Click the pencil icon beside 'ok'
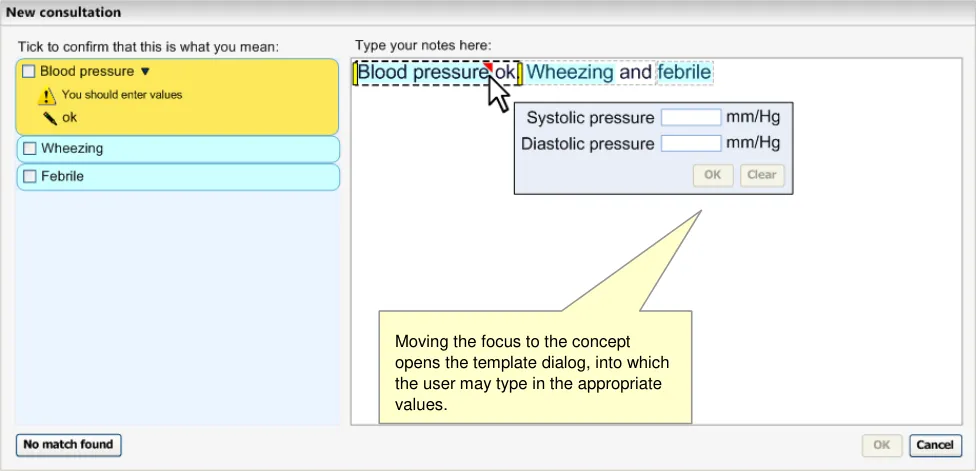 tap(48, 118)
